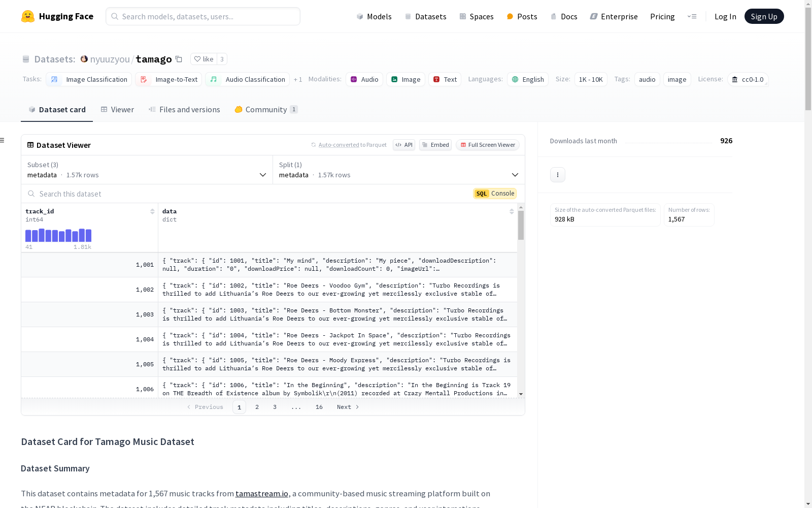
Task: Sort by the track_id column
Action: pyautogui.click(x=152, y=211)
